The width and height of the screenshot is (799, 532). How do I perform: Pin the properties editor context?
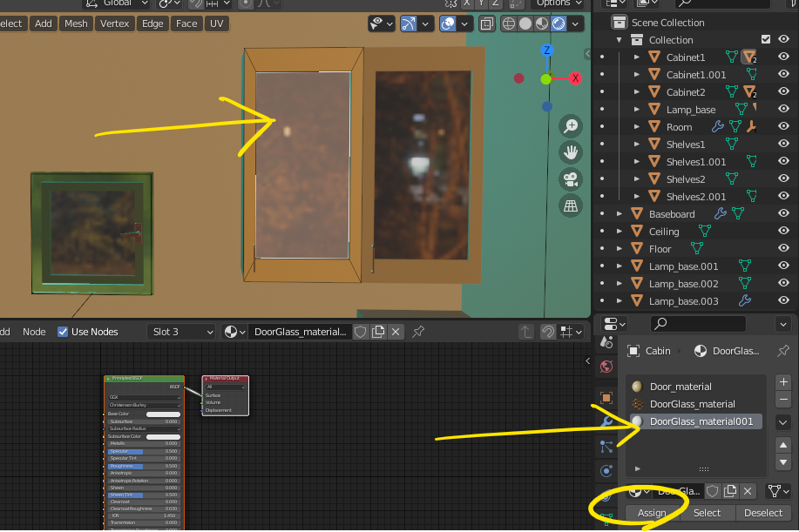pos(783,351)
